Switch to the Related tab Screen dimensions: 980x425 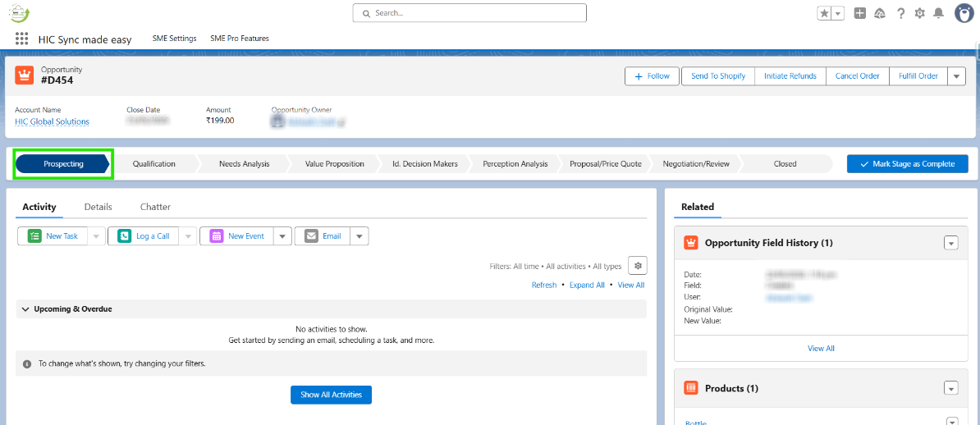[698, 207]
